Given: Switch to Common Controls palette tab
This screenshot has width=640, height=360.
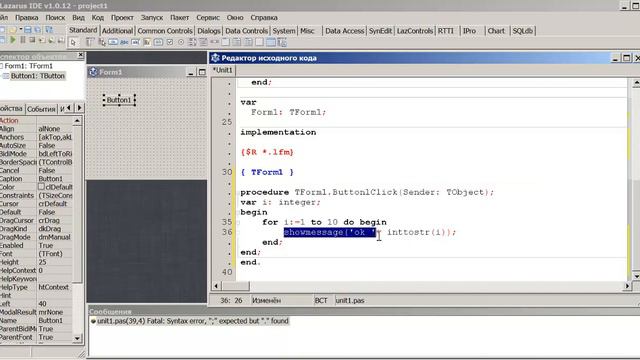Looking at the screenshot, I should pyautogui.click(x=165, y=31).
